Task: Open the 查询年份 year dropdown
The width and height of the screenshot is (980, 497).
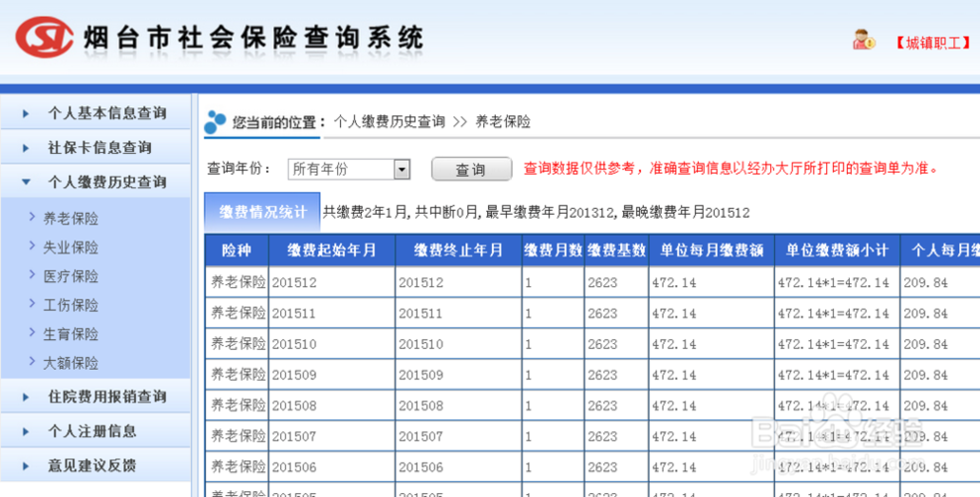Action: click(349, 169)
